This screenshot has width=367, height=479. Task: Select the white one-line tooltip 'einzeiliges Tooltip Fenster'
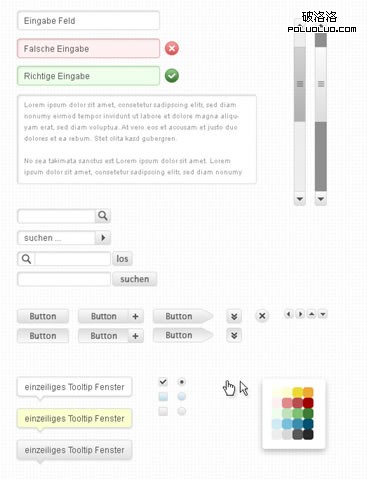point(74,387)
